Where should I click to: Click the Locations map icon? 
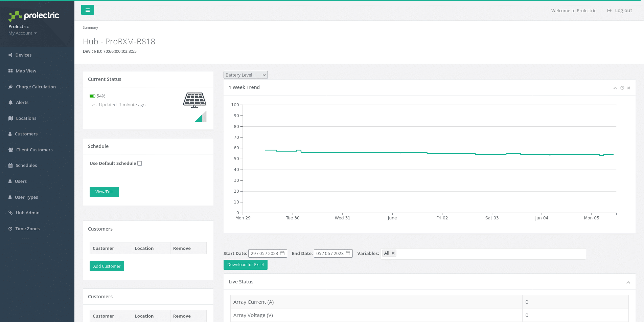coord(10,118)
